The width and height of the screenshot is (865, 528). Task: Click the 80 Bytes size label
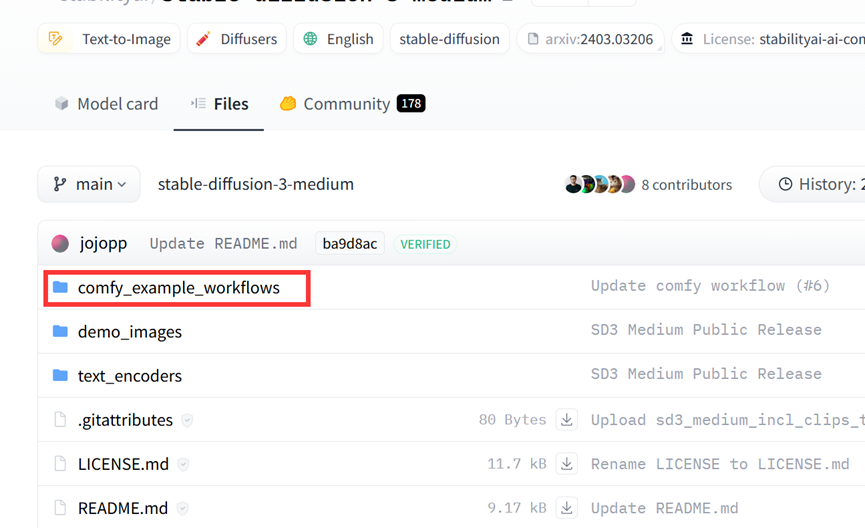click(512, 420)
